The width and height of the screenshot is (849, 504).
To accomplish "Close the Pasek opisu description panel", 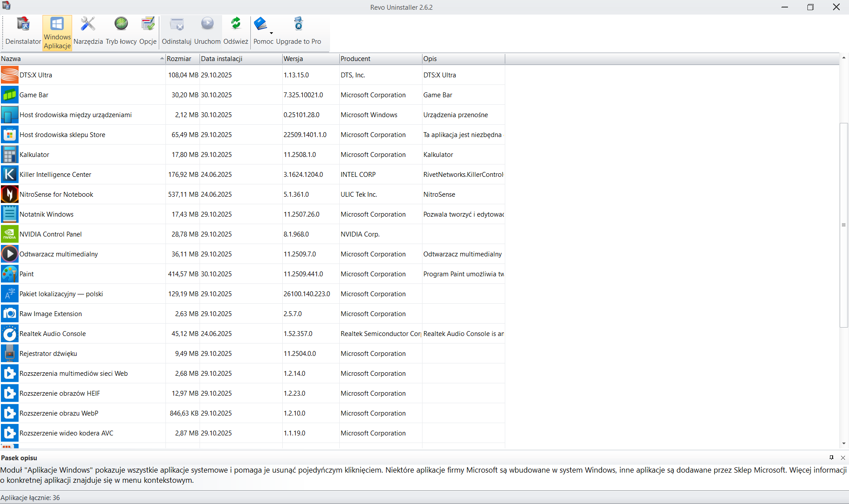I will click(843, 458).
